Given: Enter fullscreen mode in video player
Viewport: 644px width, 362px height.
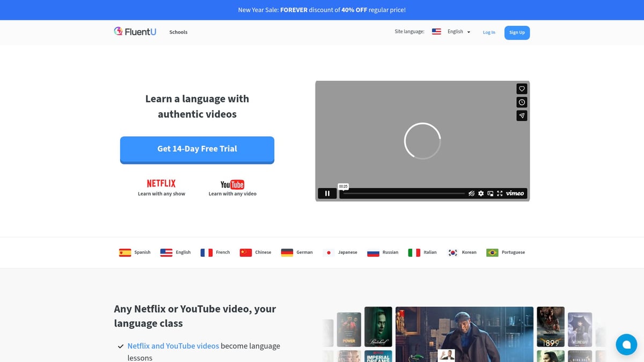Looking at the screenshot, I should (x=500, y=194).
